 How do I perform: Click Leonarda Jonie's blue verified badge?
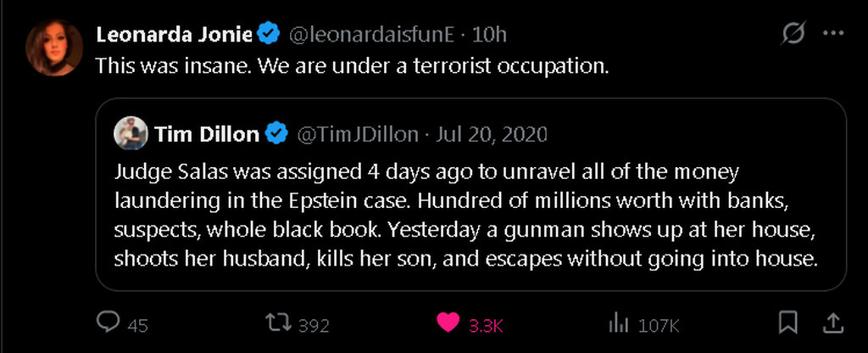[x=269, y=35]
